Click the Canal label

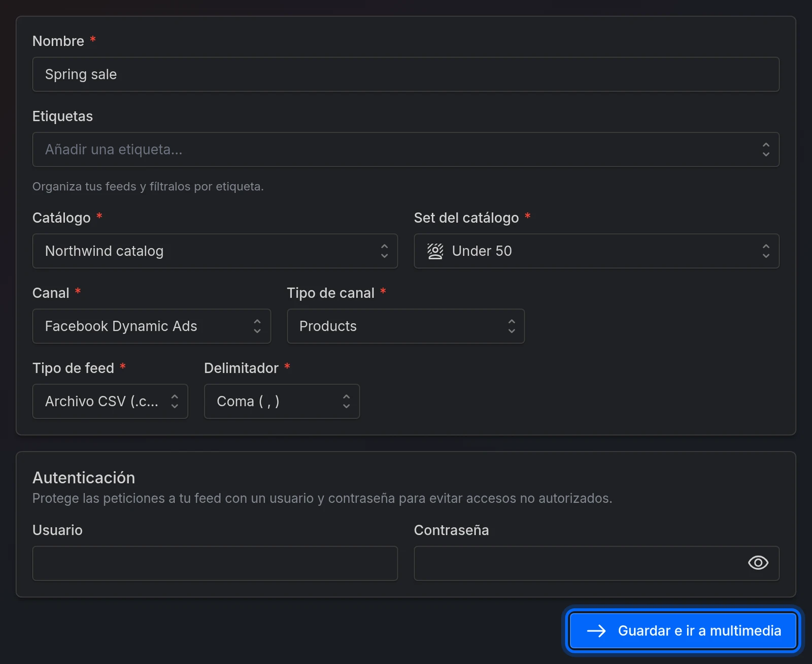(x=51, y=293)
